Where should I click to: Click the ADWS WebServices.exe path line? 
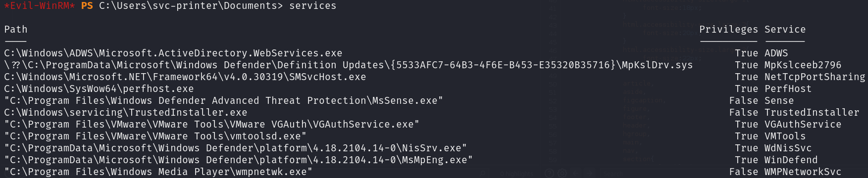(x=173, y=53)
